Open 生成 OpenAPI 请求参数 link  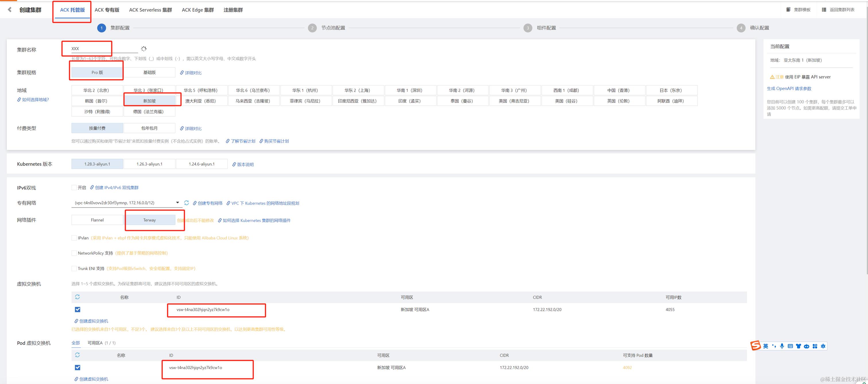pos(789,89)
